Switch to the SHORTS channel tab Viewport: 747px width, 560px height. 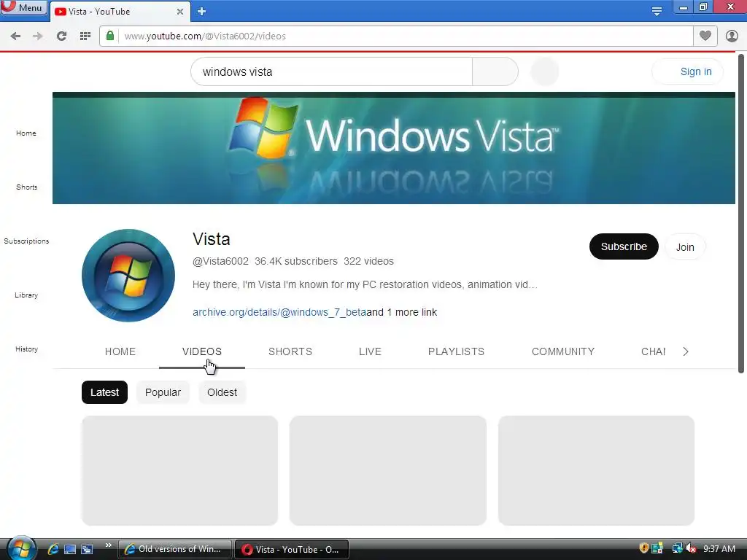(x=290, y=351)
